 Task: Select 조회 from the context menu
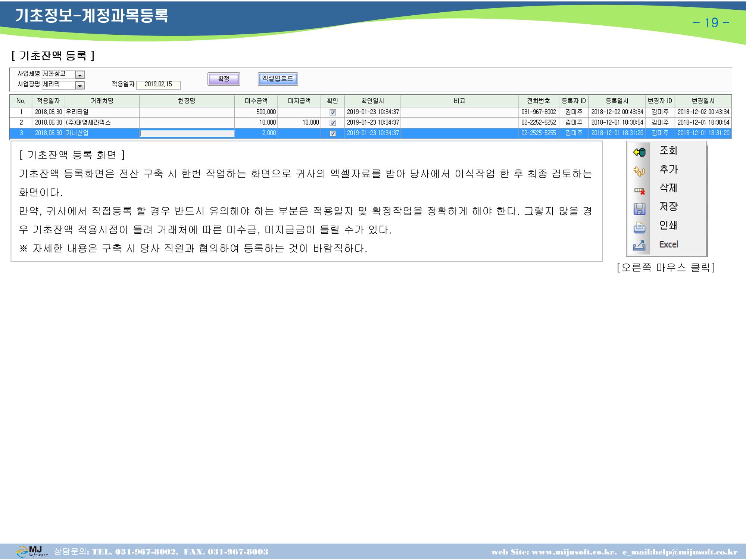pyautogui.click(x=668, y=150)
